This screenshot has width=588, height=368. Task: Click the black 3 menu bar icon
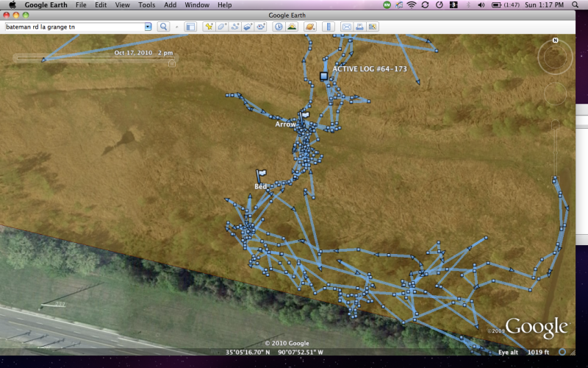click(x=453, y=5)
